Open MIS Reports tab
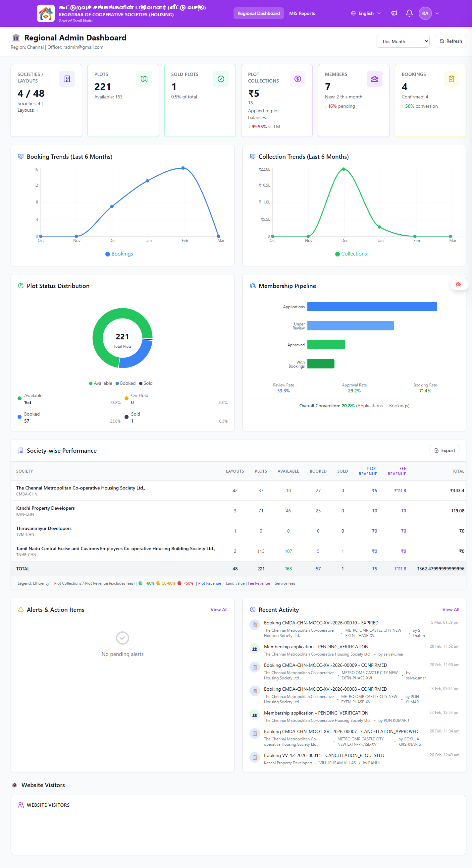The image size is (472, 868). click(302, 14)
